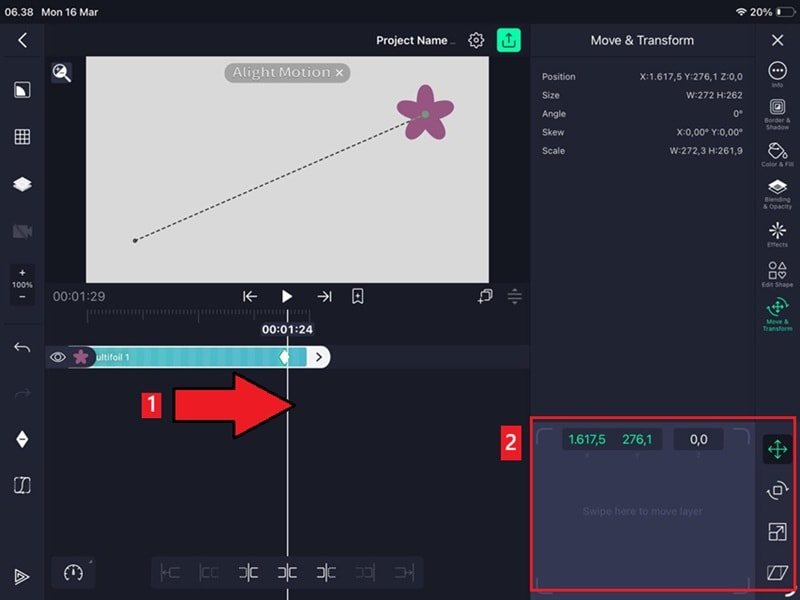This screenshot has height=600, width=800.
Task: Open the Blending & Opacity panel
Action: (x=777, y=190)
